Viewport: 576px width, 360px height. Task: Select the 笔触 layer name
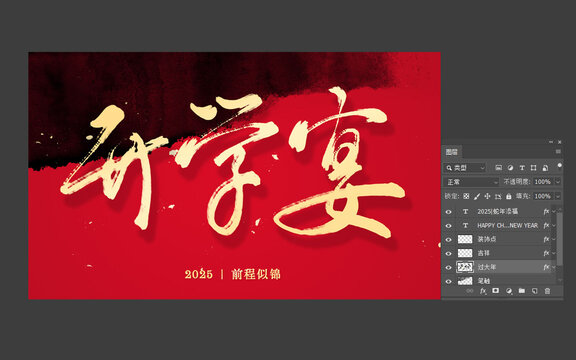coord(483,281)
